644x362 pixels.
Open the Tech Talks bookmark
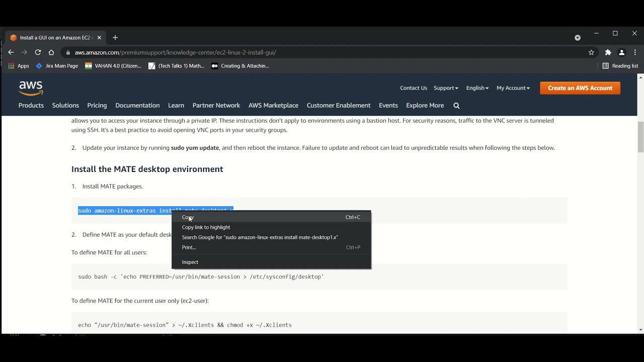pyautogui.click(x=177, y=66)
